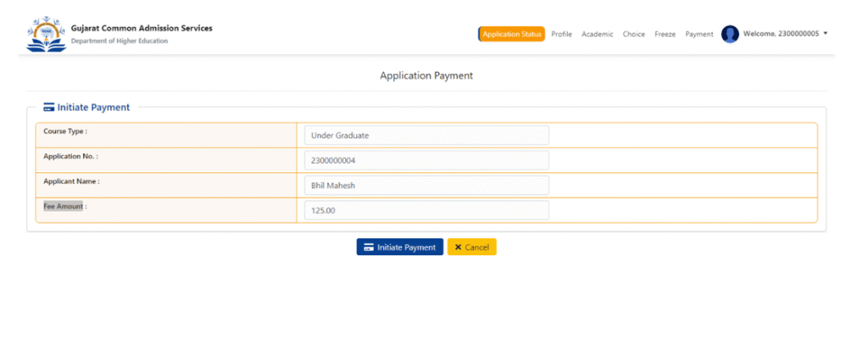Viewport: 868px width, 338px height.
Task: Open the Freeze menu item
Action: point(665,34)
